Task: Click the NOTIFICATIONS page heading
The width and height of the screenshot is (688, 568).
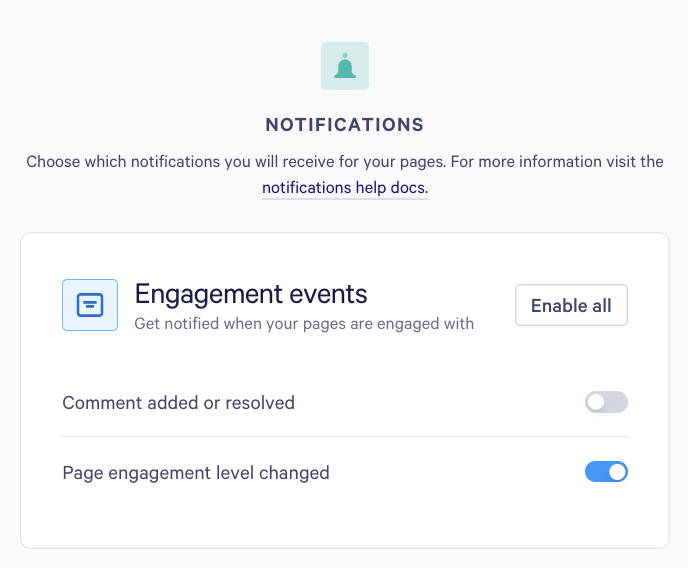Action: [345, 125]
